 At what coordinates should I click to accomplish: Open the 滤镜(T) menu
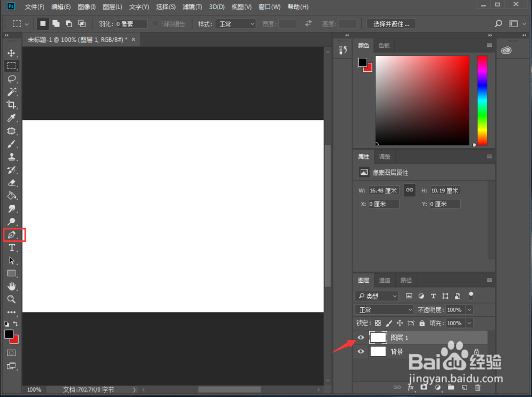(192, 7)
